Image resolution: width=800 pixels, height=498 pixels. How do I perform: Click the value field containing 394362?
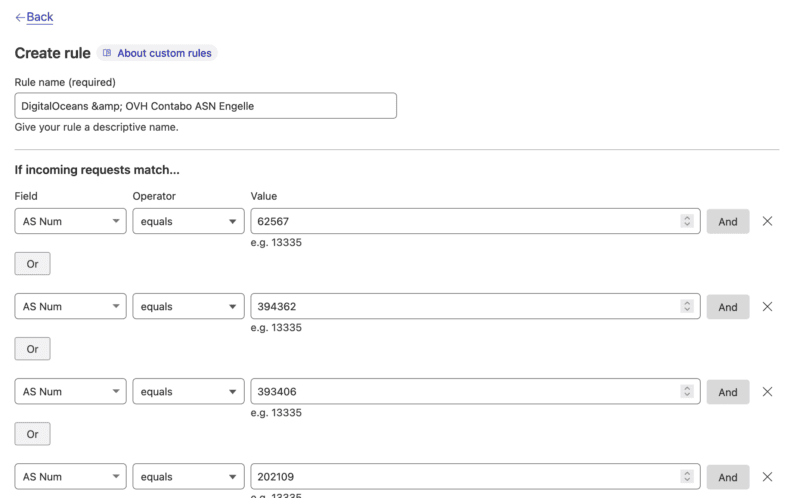coord(460,307)
